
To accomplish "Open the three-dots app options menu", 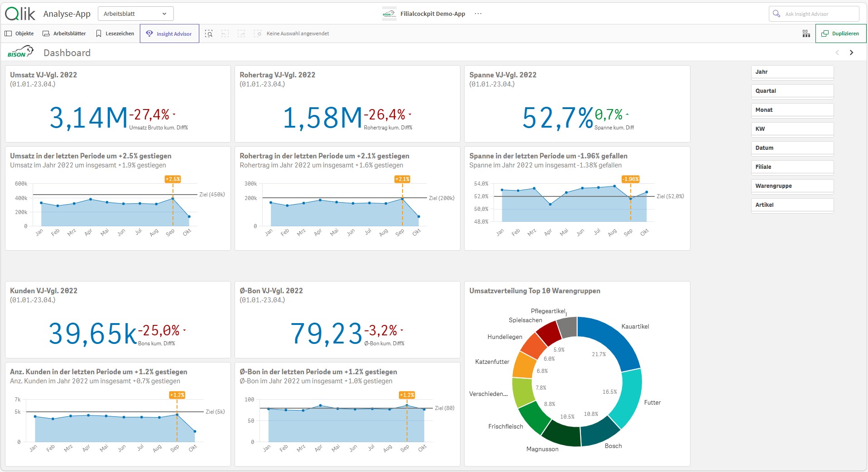I will [478, 14].
